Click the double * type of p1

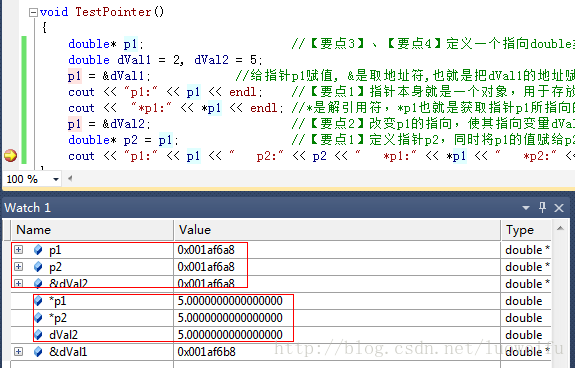pyautogui.click(x=527, y=250)
